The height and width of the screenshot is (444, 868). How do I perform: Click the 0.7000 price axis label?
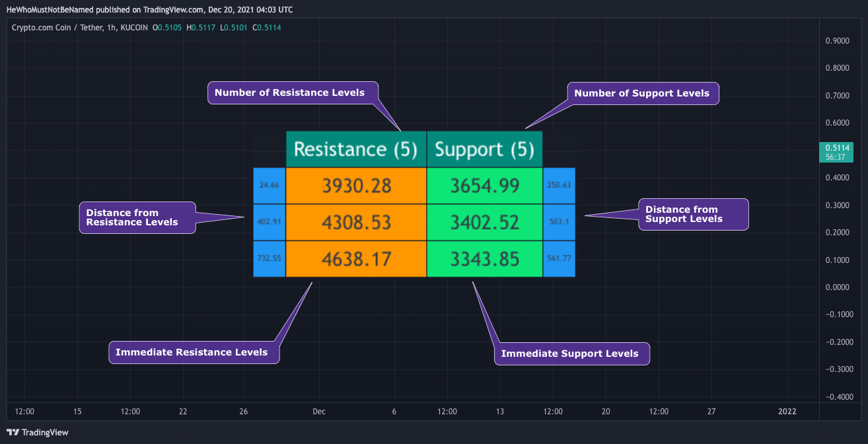tap(838, 96)
